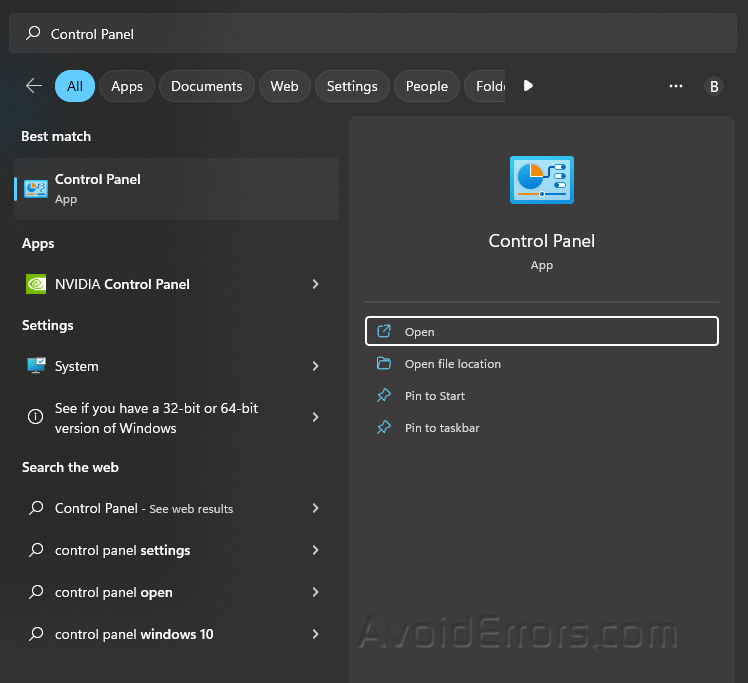748x683 pixels.
Task: Expand chevron for 'control panel settings'
Action: 315,550
